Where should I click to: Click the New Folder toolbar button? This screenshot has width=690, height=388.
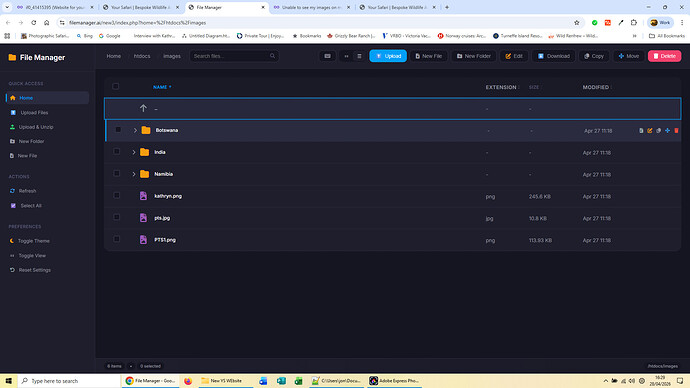(473, 56)
